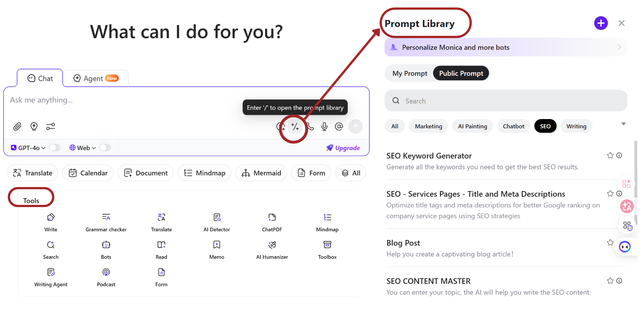Open the Form tool icon in Tools grid
The height and width of the screenshot is (328, 644).
pos(161,277)
